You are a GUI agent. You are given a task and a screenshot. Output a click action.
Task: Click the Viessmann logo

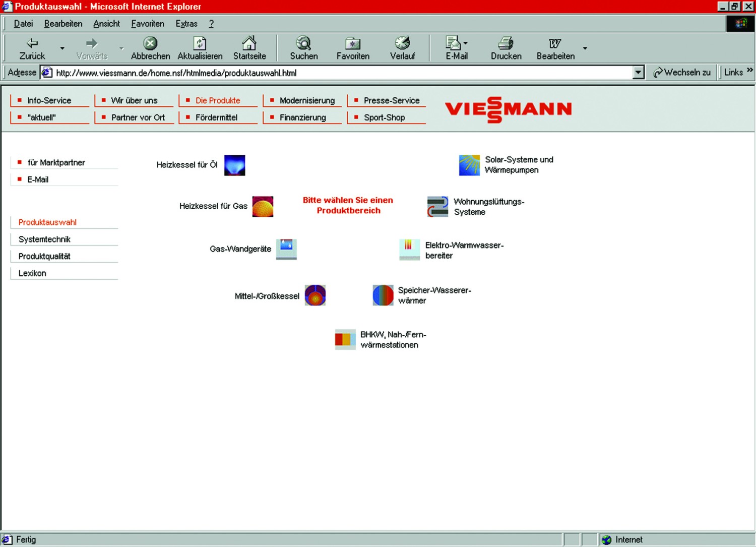coord(508,109)
